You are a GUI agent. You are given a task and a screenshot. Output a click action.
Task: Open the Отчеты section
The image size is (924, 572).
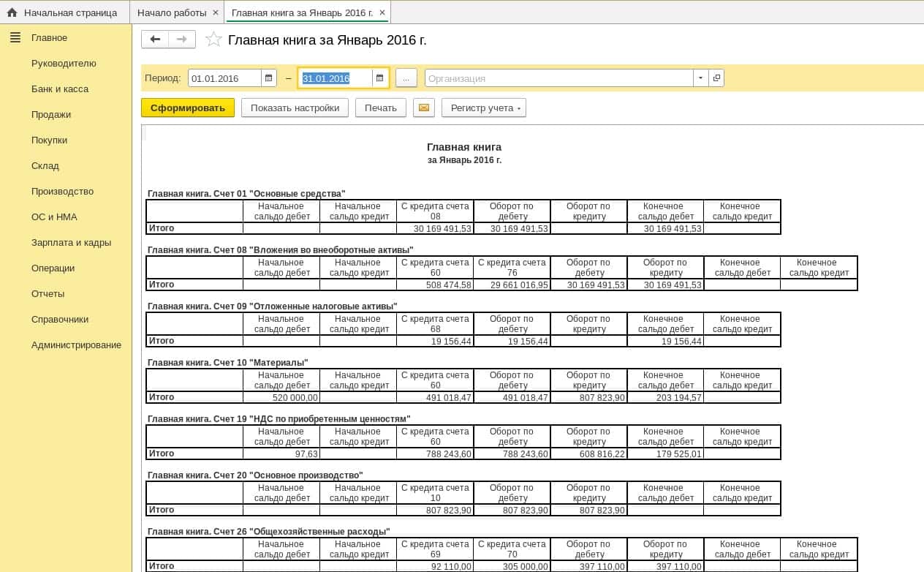point(48,293)
